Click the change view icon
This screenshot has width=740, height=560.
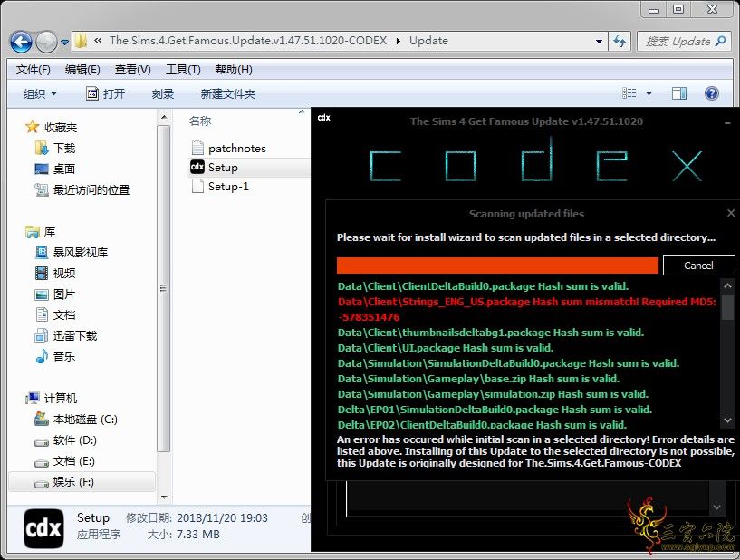629,93
